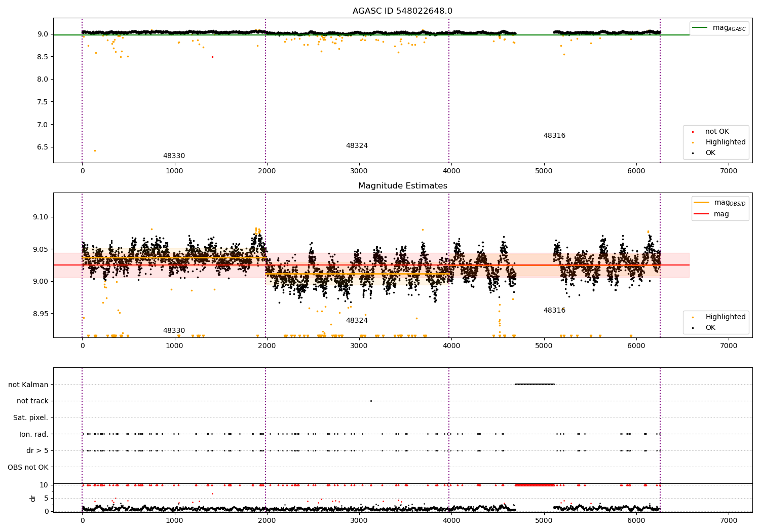Click the 8.0 y-axis tick label
Image resolution: width=760 pixels, height=532 pixels.
point(43,79)
